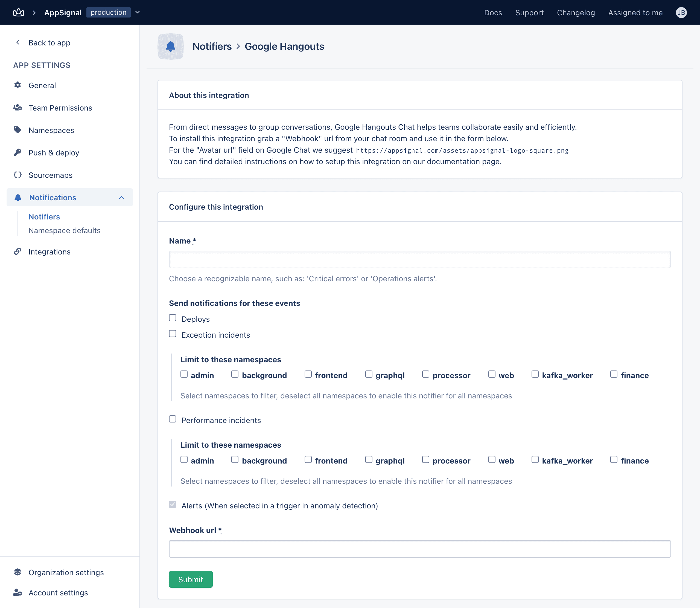Screen dimensions: 700x608
Task: Open the Docs link in top bar
Action: point(493,13)
